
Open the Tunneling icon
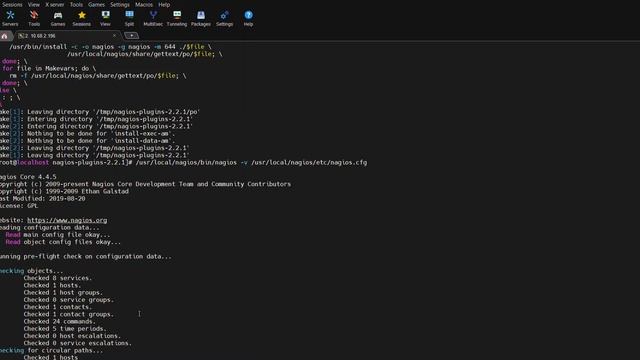coord(177,18)
